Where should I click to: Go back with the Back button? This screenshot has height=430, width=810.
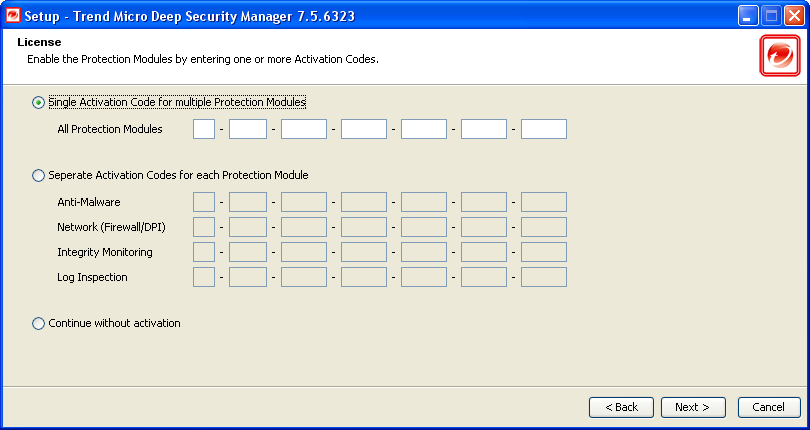[621, 407]
